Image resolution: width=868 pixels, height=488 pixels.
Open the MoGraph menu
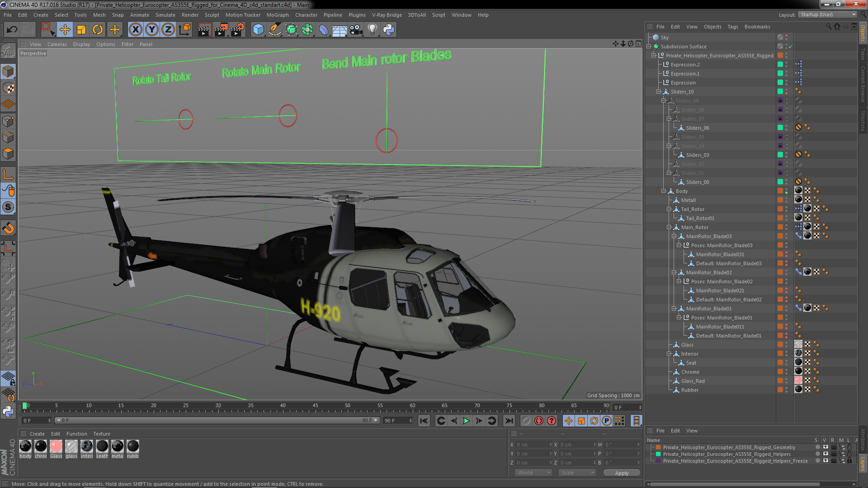pyautogui.click(x=278, y=15)
